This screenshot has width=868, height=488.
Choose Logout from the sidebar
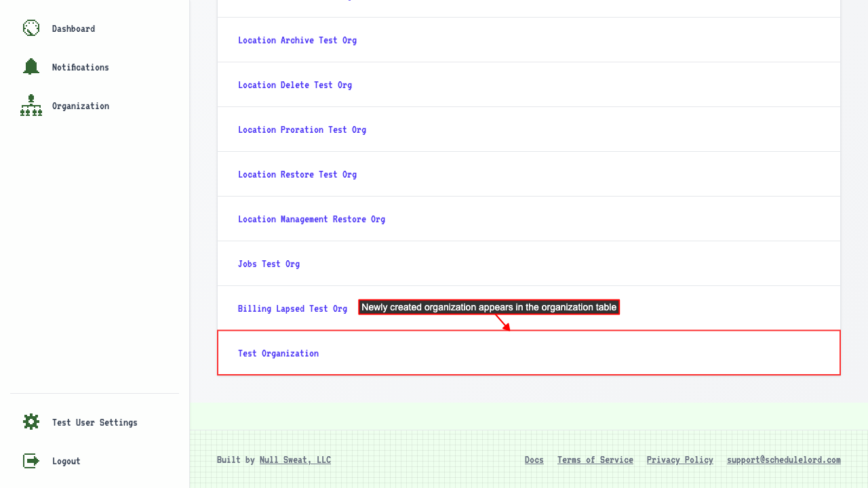pos(66,461)
